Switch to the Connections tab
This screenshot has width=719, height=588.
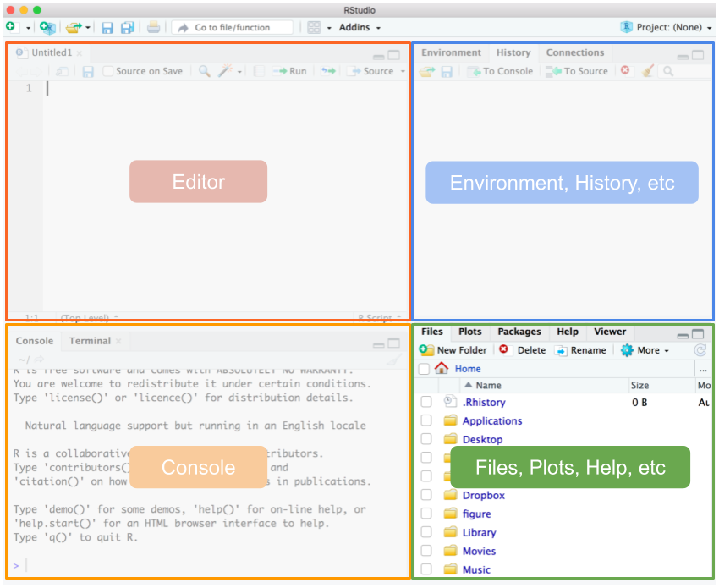tap(575, 52)
